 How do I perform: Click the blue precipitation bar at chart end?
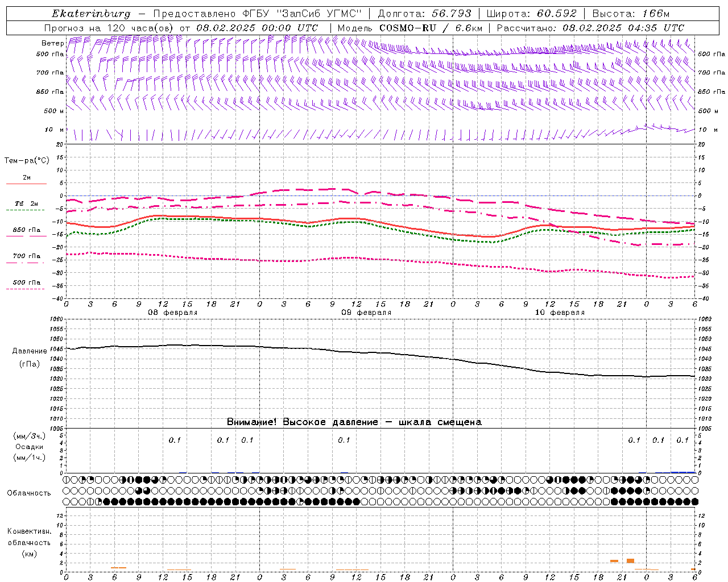[x=682, y=472]
